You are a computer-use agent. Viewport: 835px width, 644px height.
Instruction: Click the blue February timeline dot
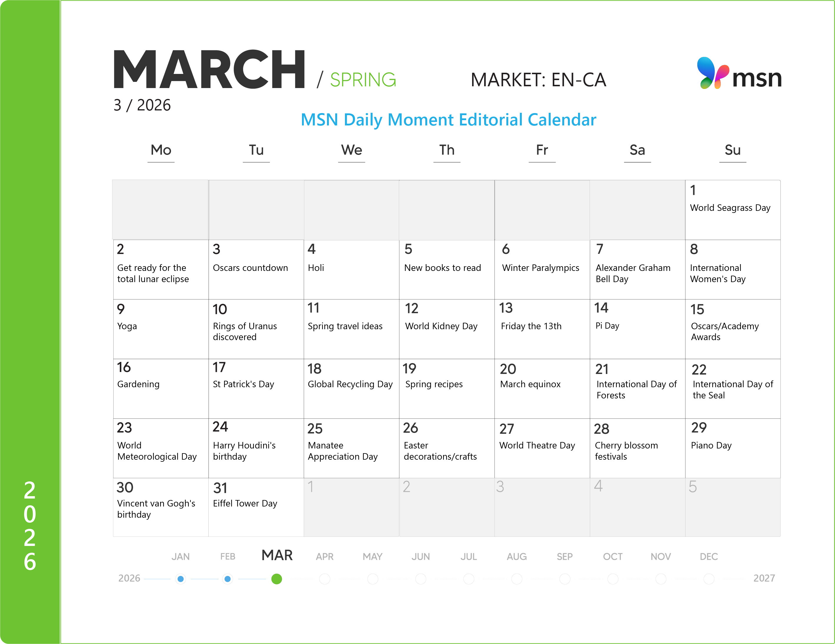click(228, 579)
